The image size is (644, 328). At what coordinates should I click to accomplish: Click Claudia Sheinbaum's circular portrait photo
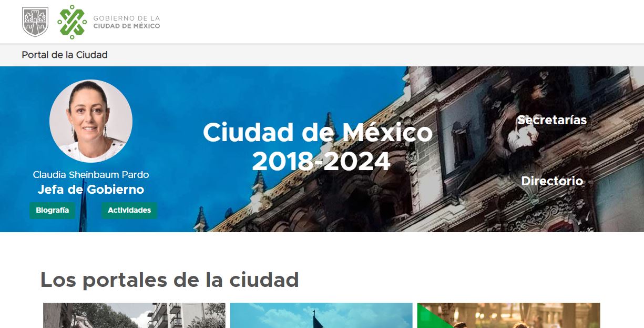(x=91, y=121)
